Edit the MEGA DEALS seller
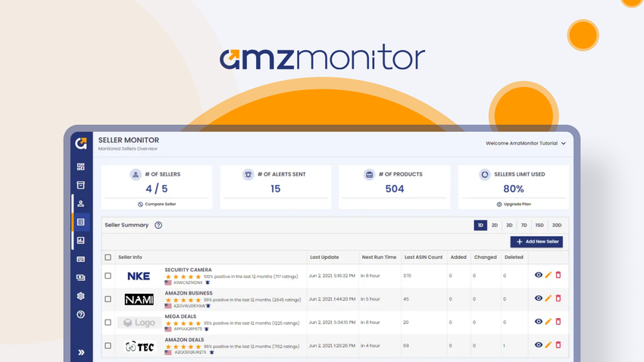Viewport: 644px width, 362px height. 549,322
